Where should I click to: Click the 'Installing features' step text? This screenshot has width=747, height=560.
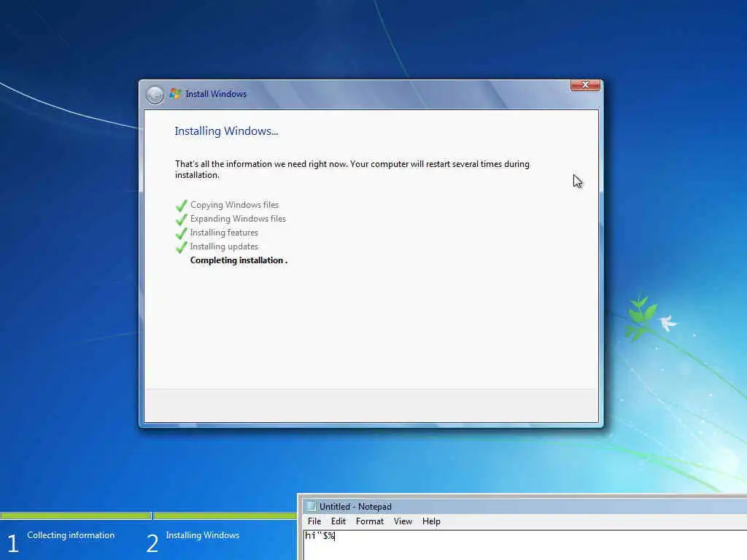pyautogui.click(x=224, y=233)
